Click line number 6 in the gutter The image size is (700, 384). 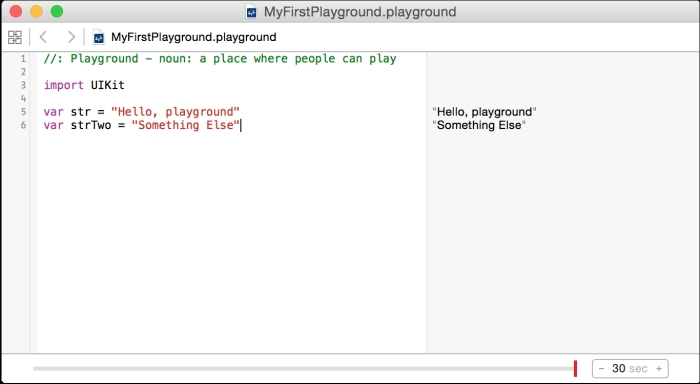tap(23, 125)
